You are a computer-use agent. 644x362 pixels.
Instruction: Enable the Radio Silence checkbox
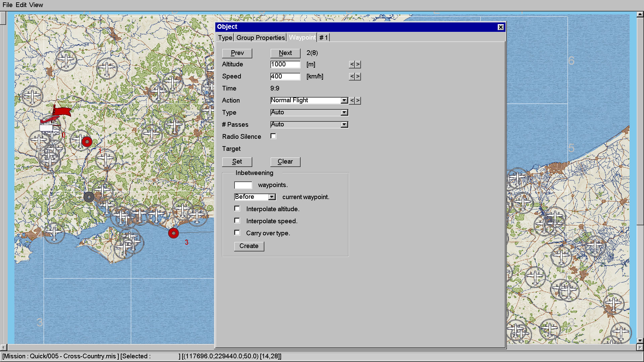pos(273,136)
